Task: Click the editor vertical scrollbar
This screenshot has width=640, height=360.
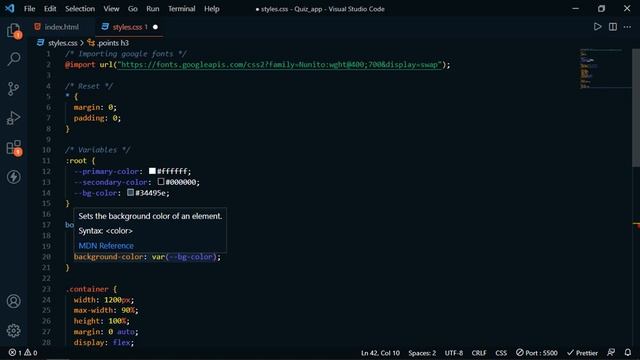Action: point(636,108)
